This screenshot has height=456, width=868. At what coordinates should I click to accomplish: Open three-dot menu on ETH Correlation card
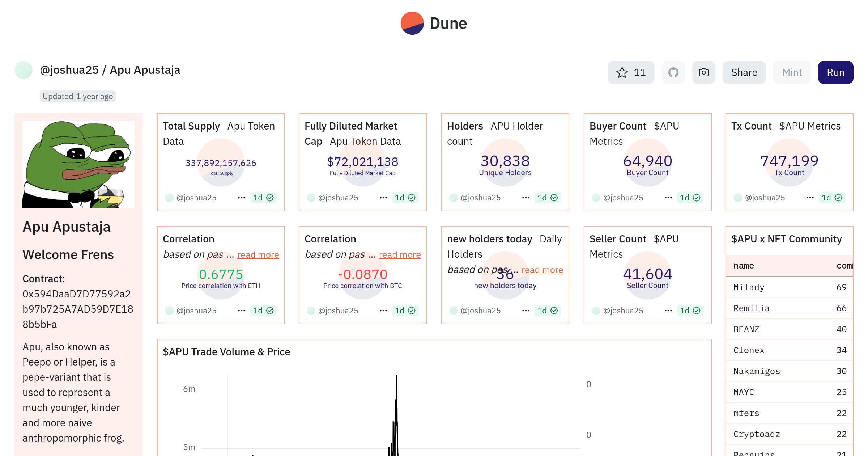241,311
